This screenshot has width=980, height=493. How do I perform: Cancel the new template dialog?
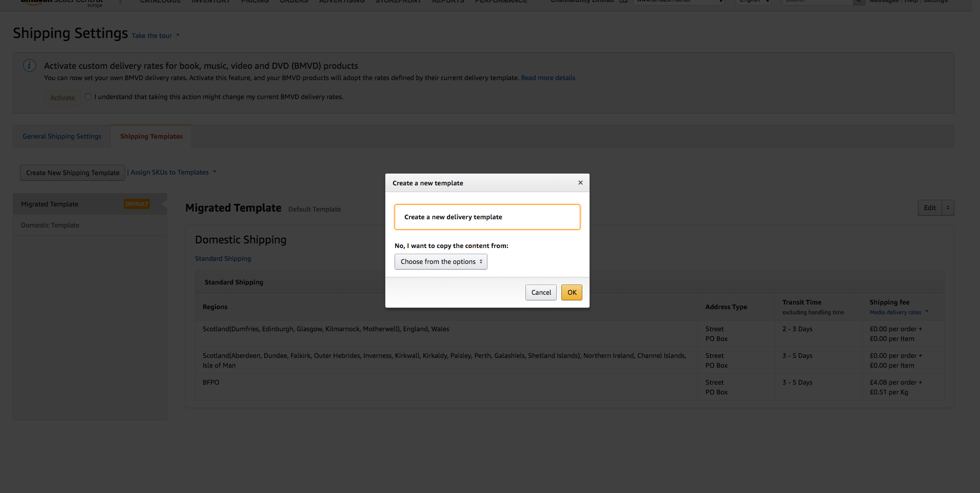[x=541, y=292]
